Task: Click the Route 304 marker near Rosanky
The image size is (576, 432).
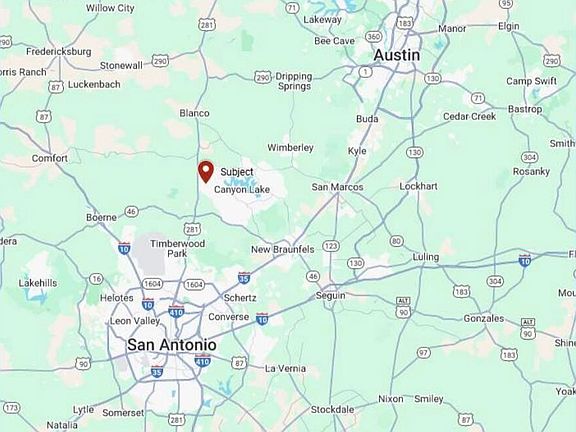Action: [529, 157]
